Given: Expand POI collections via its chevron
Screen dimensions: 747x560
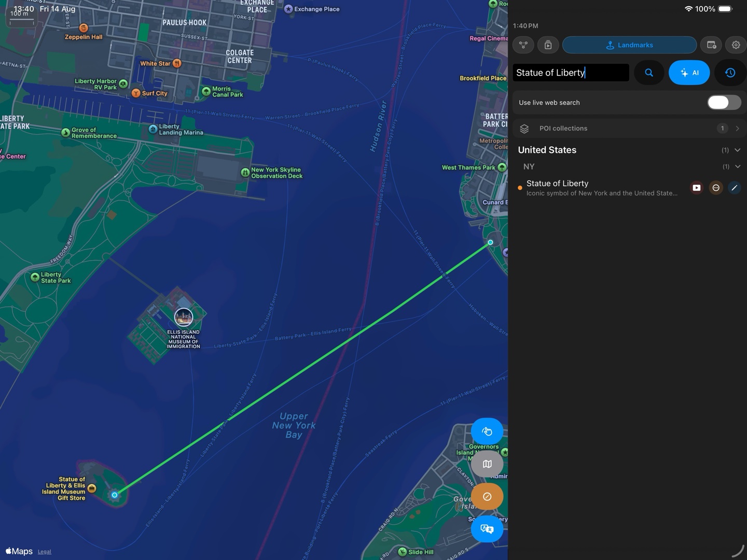Looking at the screenshot, I should [x=737, y=129].
